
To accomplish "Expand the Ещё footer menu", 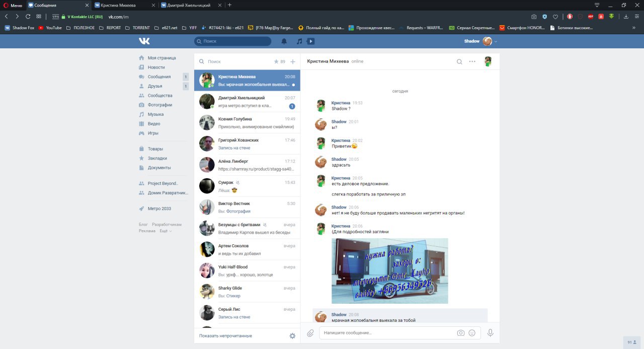I will 166,231.
